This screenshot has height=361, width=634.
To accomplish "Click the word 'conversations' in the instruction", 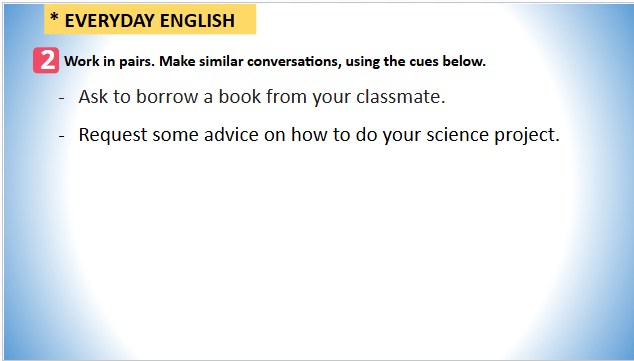I will click(x=294, y=61).
